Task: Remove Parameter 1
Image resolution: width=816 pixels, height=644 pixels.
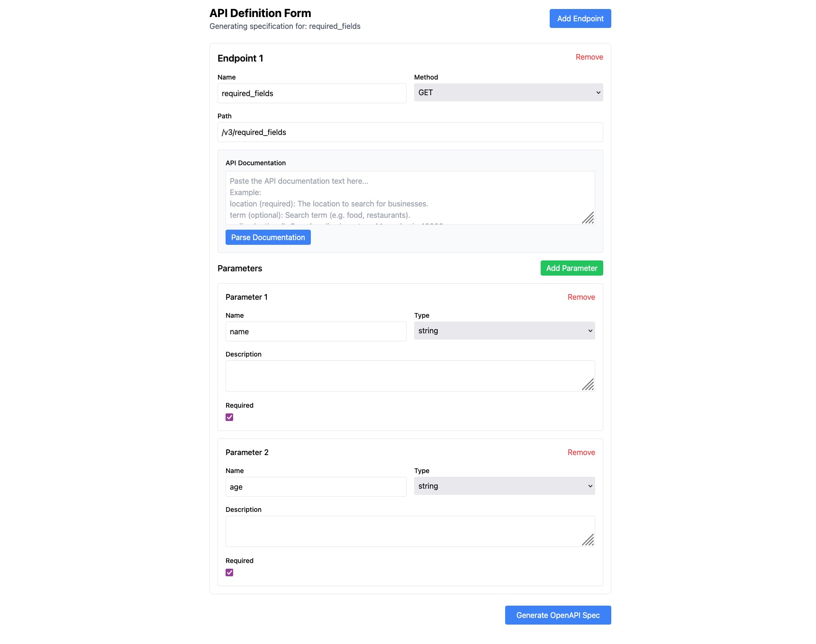Action: pos(581,297)
